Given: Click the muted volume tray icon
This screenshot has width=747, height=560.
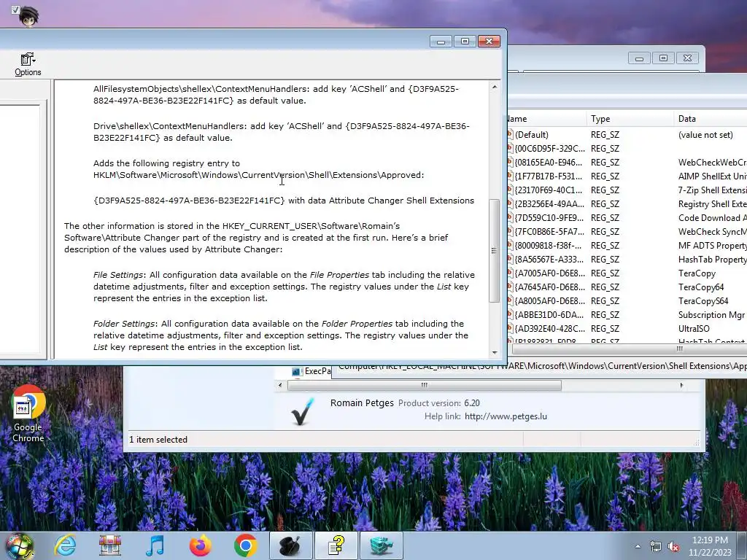Looking at the screenshot, I should [673, 546].
